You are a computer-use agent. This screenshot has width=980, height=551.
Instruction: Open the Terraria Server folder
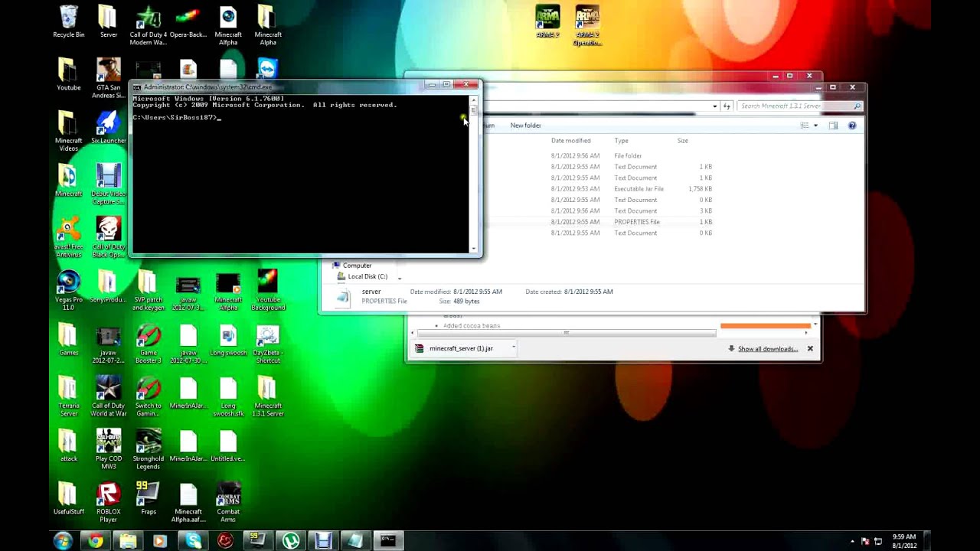[68, 396]
